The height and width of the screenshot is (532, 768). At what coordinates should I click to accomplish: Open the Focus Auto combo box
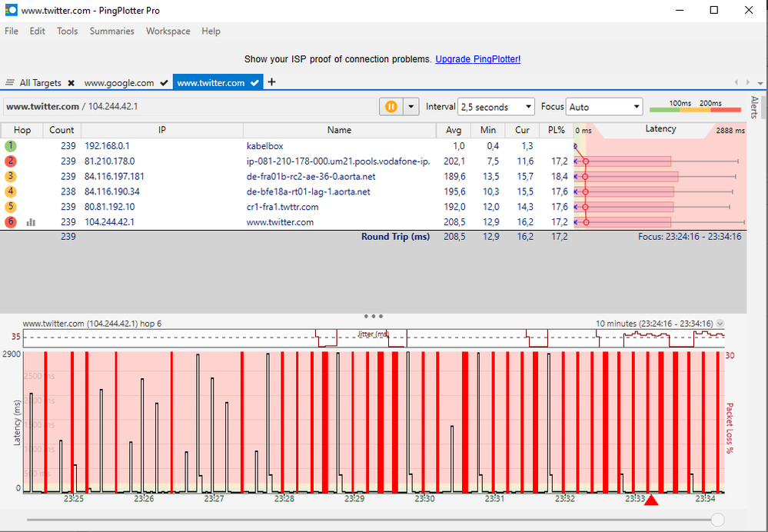[x=604, y=107]
